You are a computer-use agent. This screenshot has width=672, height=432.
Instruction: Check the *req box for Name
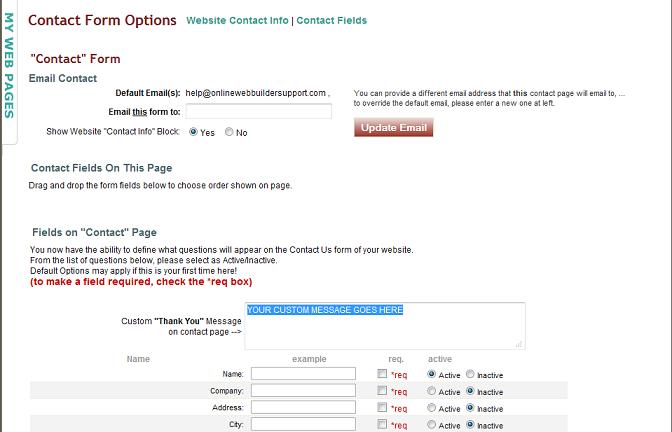click(x=382, y=374)
